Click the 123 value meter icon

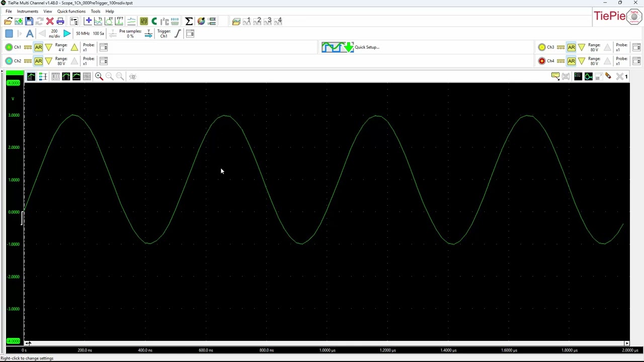pos(144,21)
